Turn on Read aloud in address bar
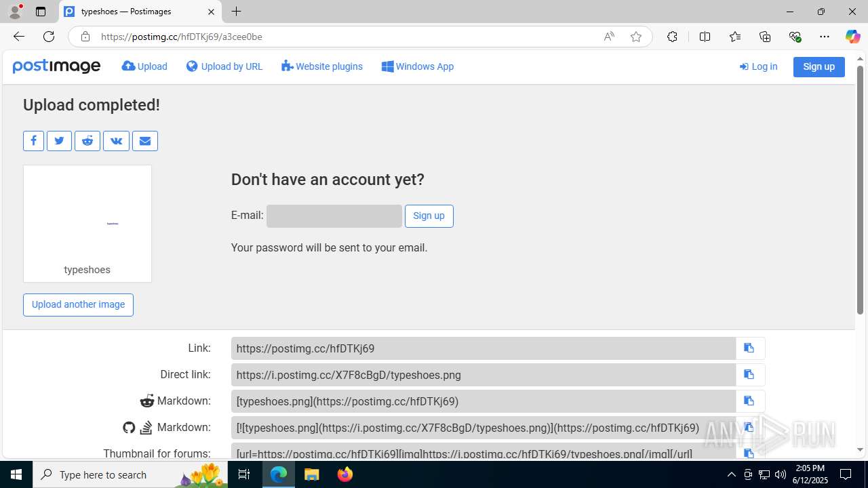Viewport: 868px width, 488px height. pos(609,37)
